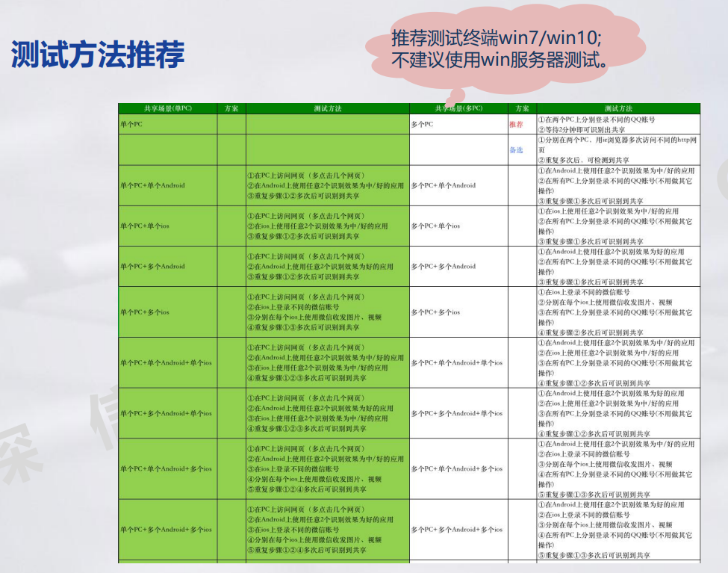Select the callout line 推荐测试终端win7/win10;

point(497,38)
